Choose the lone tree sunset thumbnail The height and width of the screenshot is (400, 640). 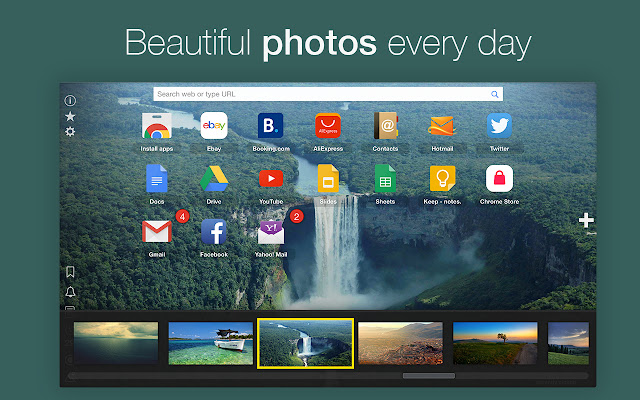pyautogui.click(x=495, y=343)
